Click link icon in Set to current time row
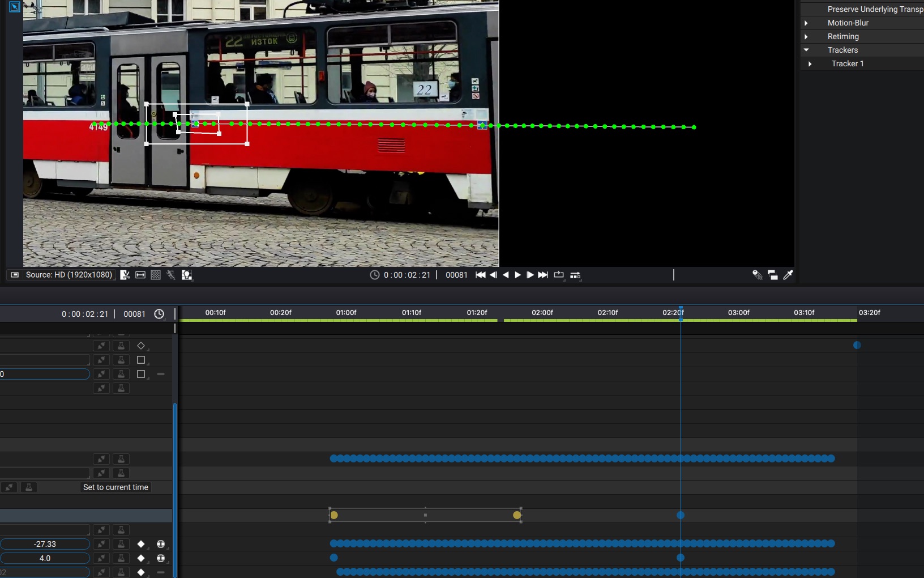Screen dimensions: 924x578 [x=9, y=487]
